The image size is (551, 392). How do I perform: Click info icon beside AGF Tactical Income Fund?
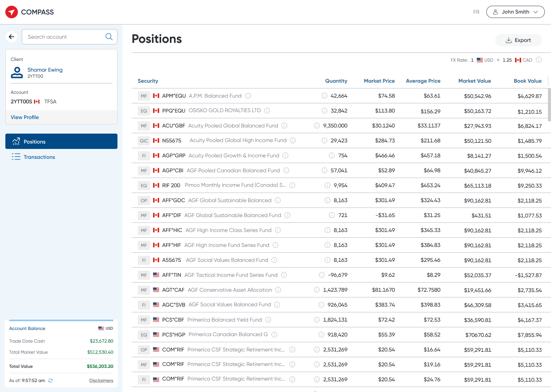(x=284, y=275)
